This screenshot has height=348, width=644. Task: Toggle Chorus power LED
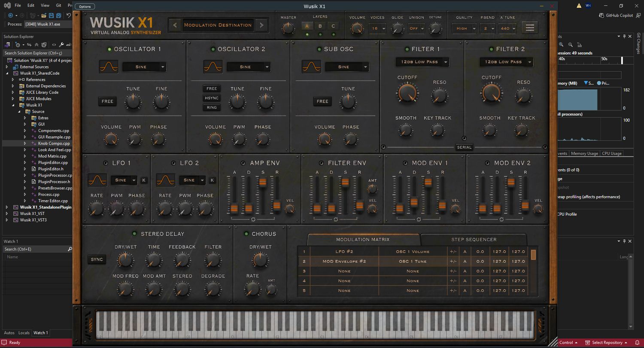tap(246, 234)
